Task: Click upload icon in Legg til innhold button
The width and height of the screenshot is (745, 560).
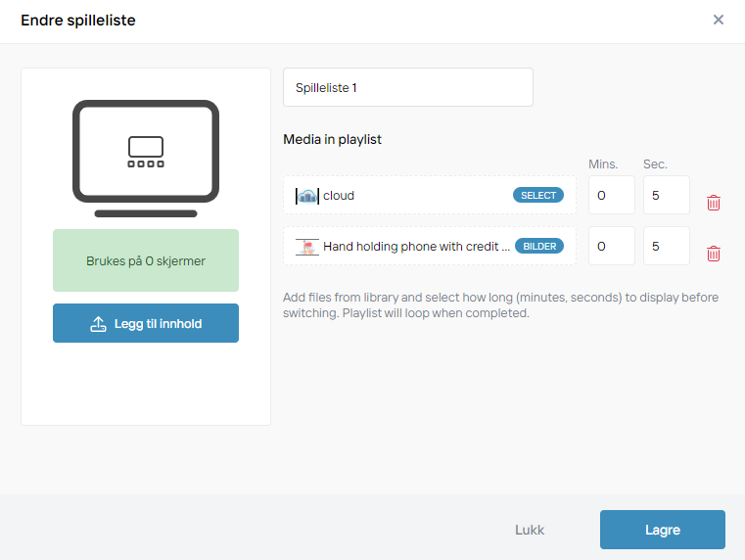Action: [x=98, y=324]
